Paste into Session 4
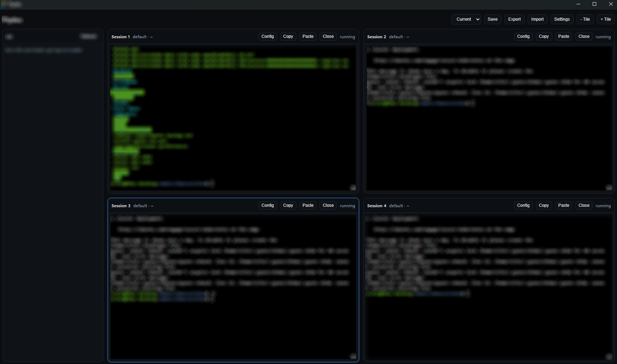This screenshot has width=617, height=364. click(x=564, y=205)
